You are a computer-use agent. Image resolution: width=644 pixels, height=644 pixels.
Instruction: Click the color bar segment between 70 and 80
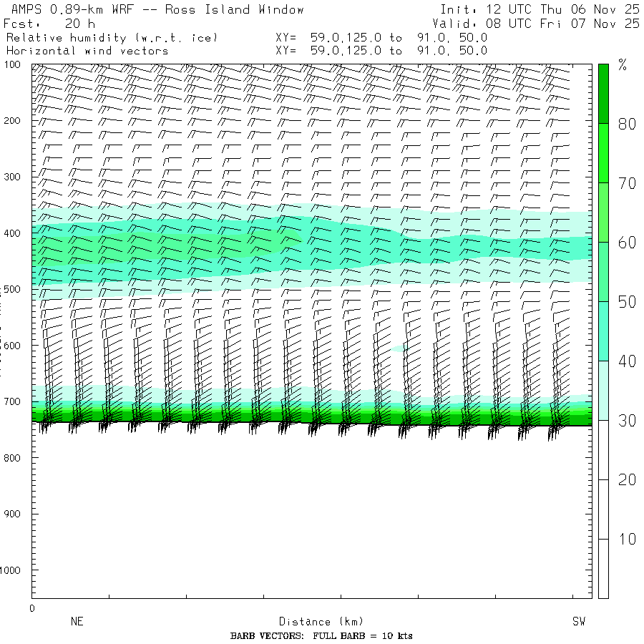(603, 152)
